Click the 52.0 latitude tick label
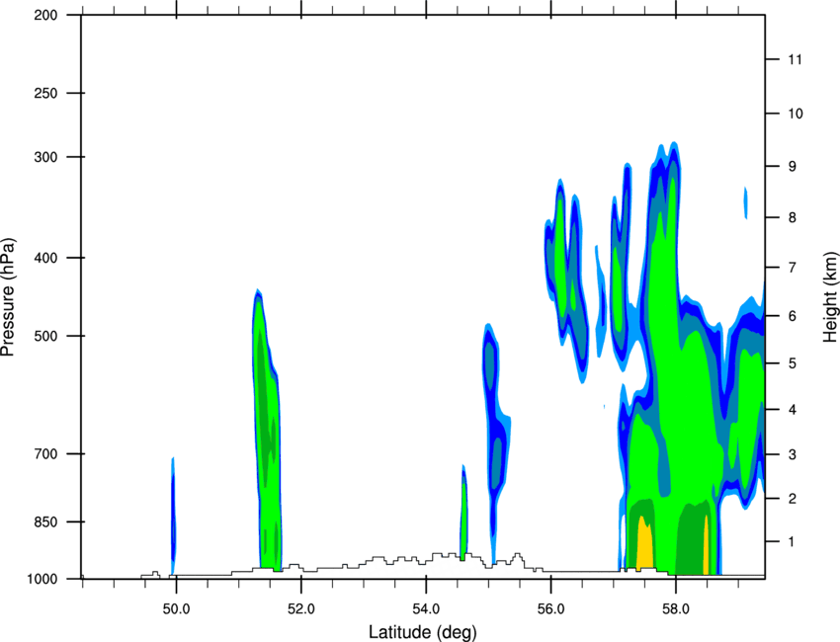 (301, 608)
